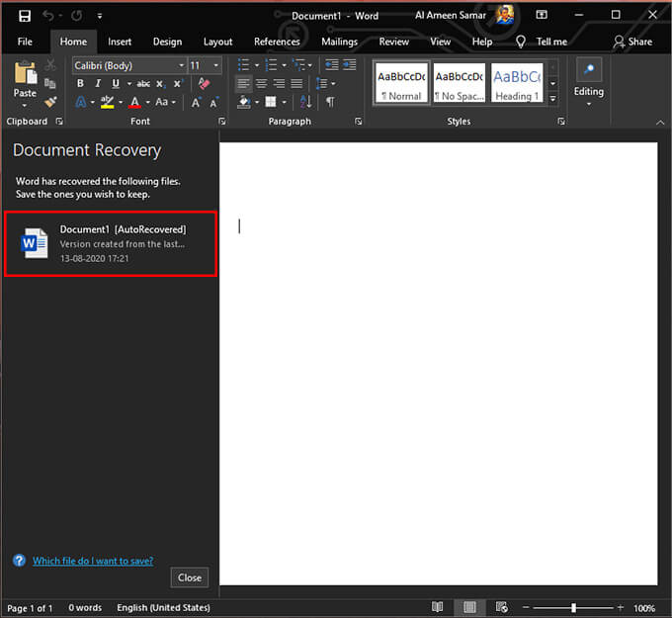Collapse the ribbon

(x=660, y=123)
